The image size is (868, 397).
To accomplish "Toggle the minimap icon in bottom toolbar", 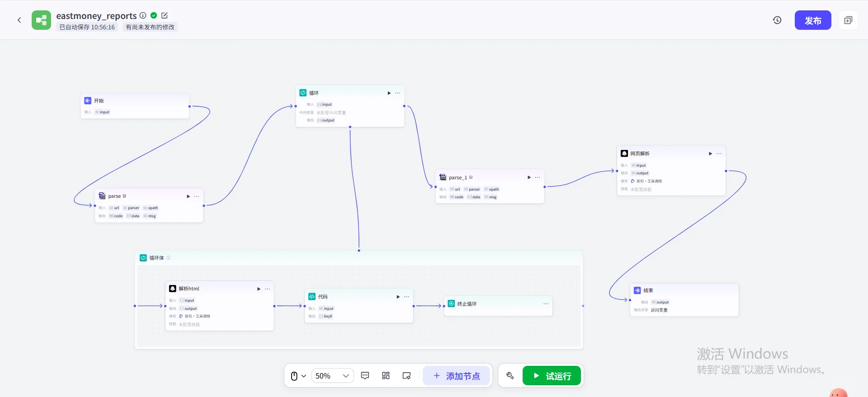I will click(406, 376).
